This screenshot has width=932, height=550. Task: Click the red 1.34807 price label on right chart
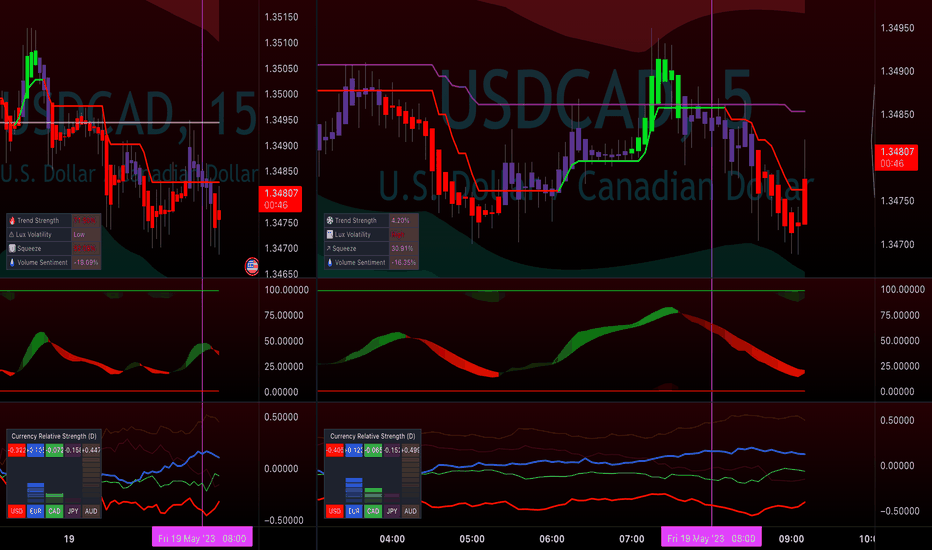896,157
